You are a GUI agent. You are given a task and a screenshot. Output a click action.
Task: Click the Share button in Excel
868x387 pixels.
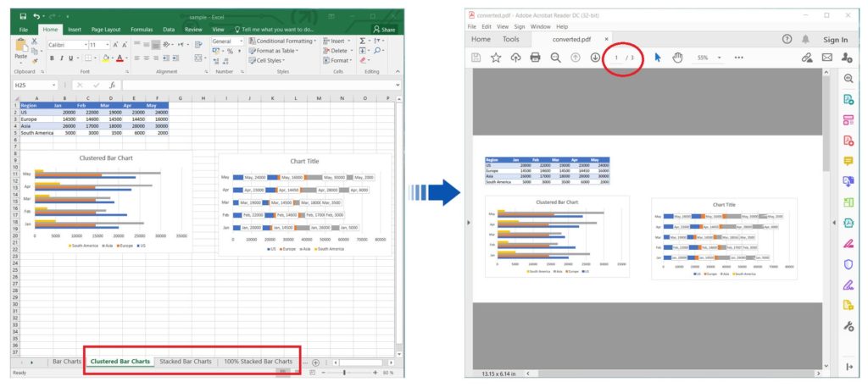pyautogui.click(x=384, y=29)
